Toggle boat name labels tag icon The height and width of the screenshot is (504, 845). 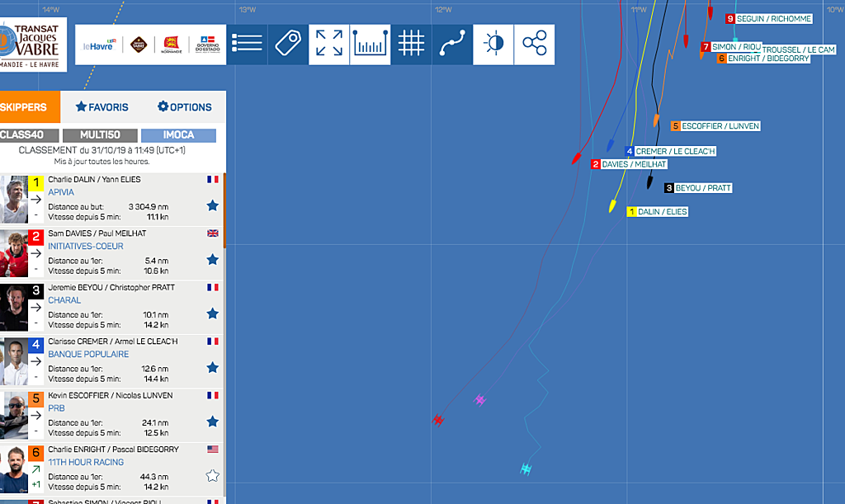(288, 45)
